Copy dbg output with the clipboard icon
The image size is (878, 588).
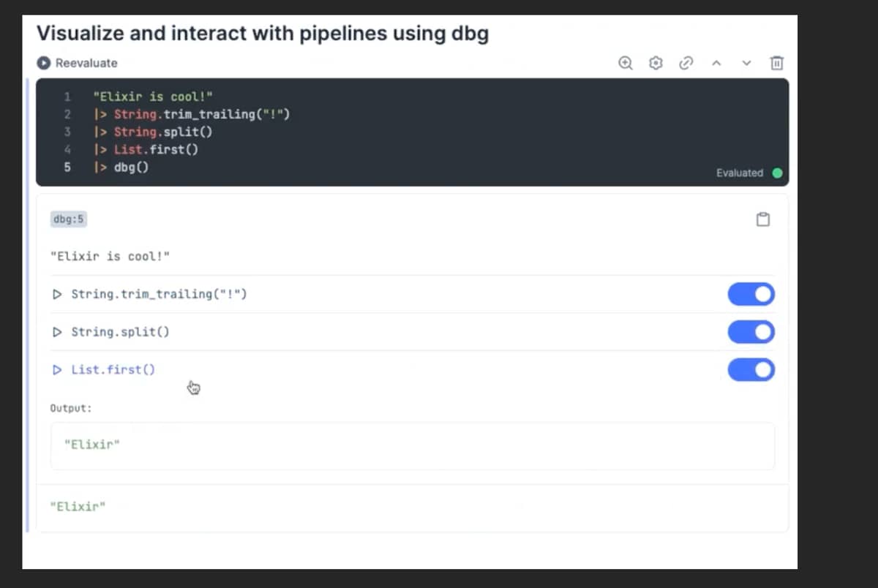pos(762,219)
